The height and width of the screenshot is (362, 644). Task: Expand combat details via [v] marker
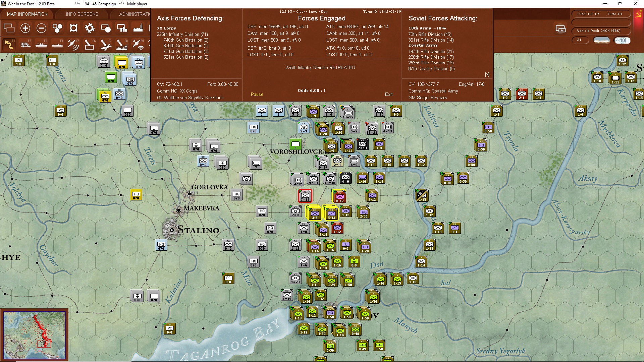487,74
